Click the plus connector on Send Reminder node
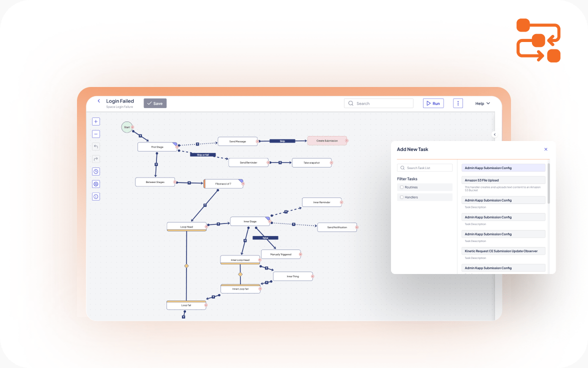 [x=268, y=163]
